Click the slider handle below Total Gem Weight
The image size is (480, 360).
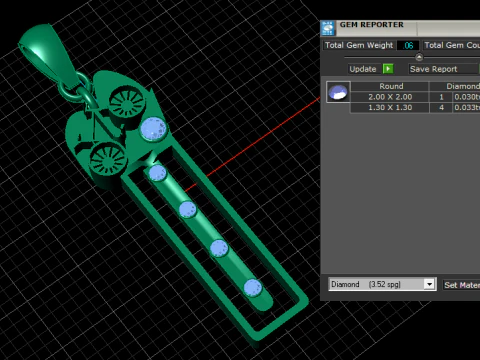tap(419, 57)
